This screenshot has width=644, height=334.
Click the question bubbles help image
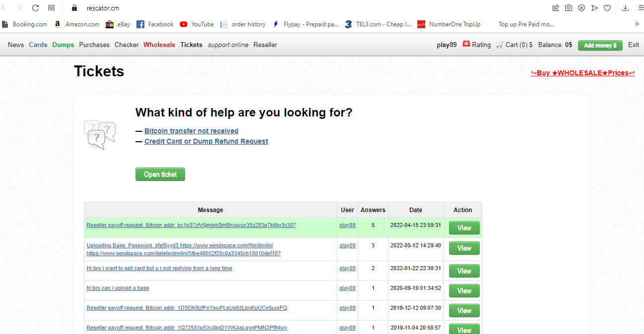pyautogui.click(x=99, y=135)
